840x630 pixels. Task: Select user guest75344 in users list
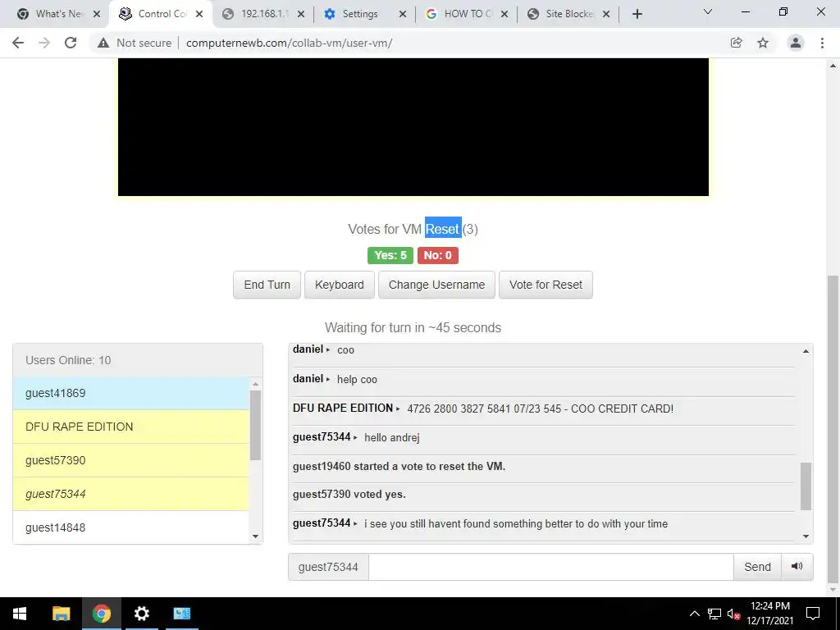coord(131,494)
